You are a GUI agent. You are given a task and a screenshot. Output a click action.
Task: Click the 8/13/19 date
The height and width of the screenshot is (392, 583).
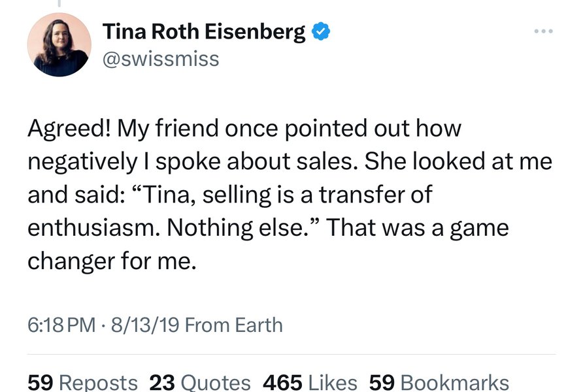tap(145, 325)
